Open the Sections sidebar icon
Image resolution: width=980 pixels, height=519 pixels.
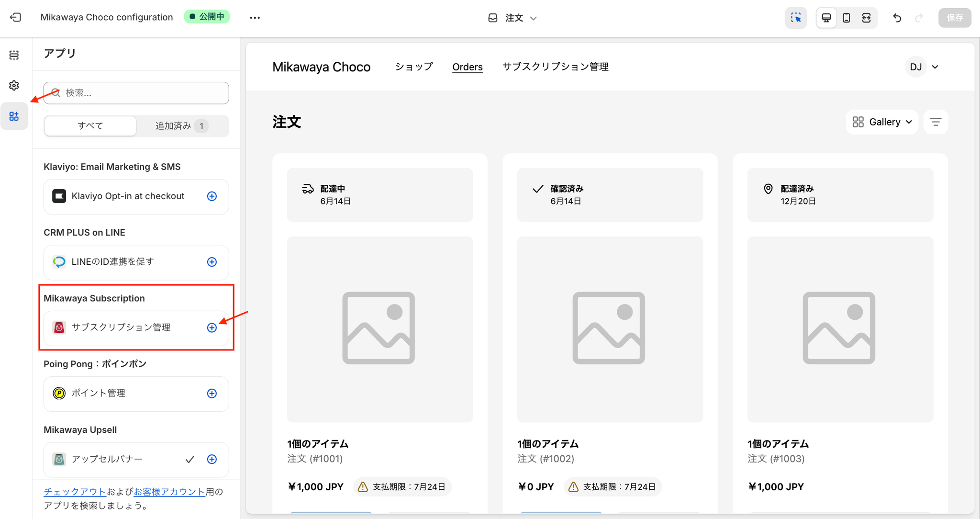[x=14, y=55]
